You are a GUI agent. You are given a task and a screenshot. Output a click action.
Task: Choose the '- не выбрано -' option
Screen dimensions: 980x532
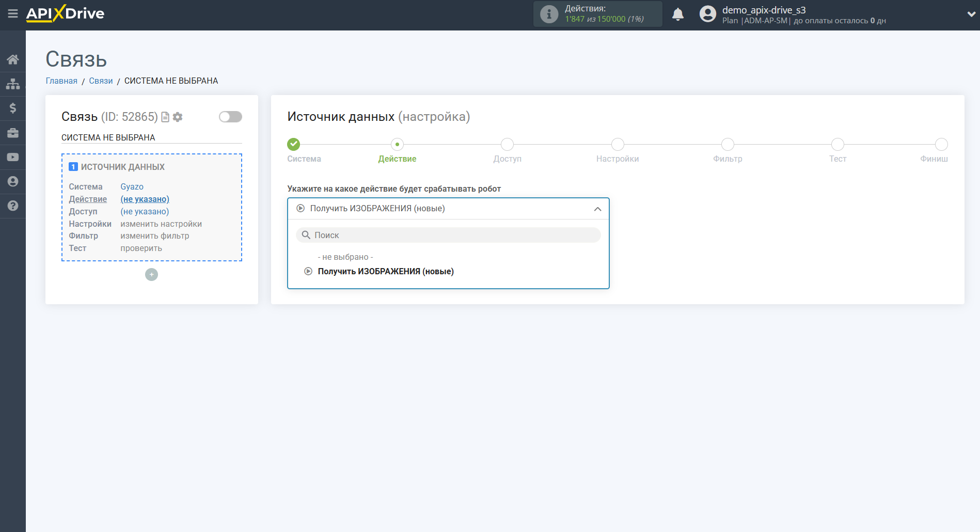click(x=345, y=257)
